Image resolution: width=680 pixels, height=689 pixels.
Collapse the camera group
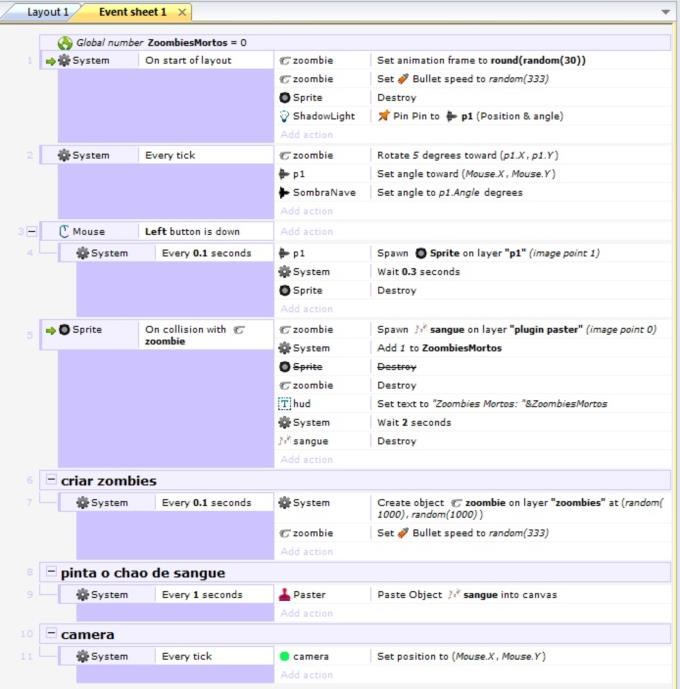pos(51,633)
